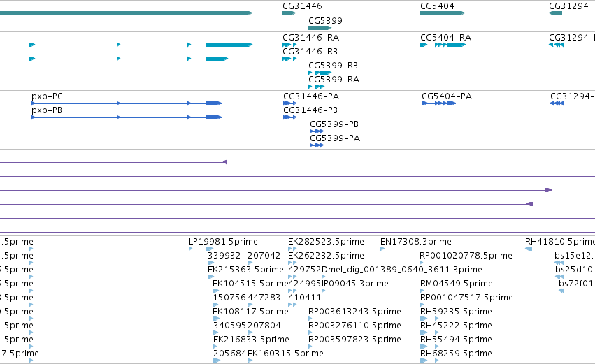
Task: Select the CG5399-PA label
Action: 335,138
